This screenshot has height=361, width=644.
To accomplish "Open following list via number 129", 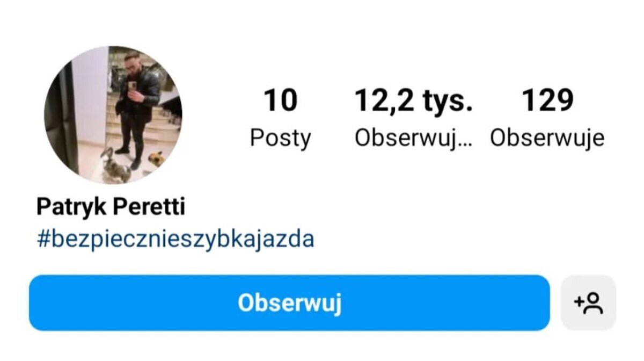I will coord(547,101).
